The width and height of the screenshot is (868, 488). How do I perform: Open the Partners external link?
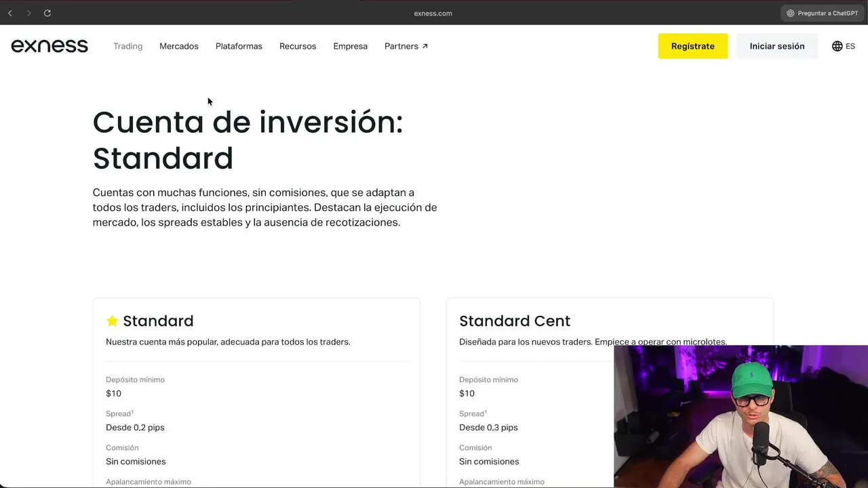click(x=406, y=46)
